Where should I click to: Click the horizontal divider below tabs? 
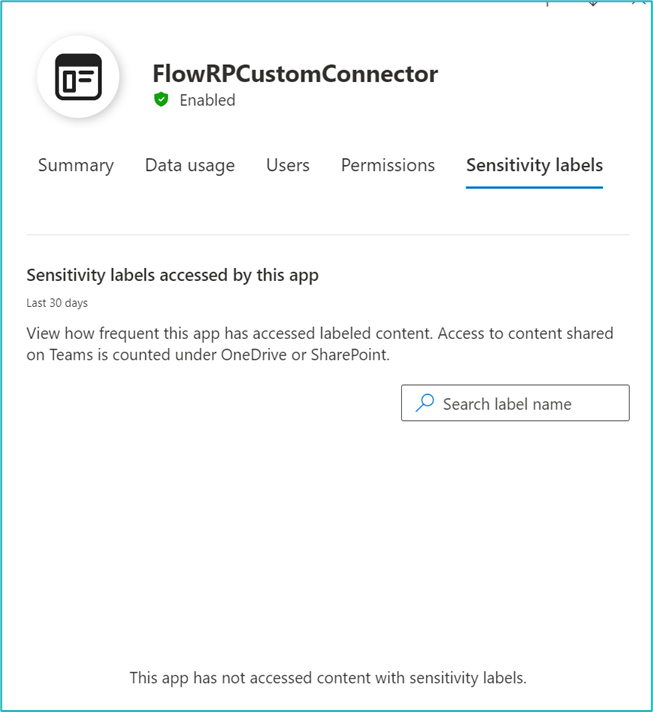click(x=328, y=235)
